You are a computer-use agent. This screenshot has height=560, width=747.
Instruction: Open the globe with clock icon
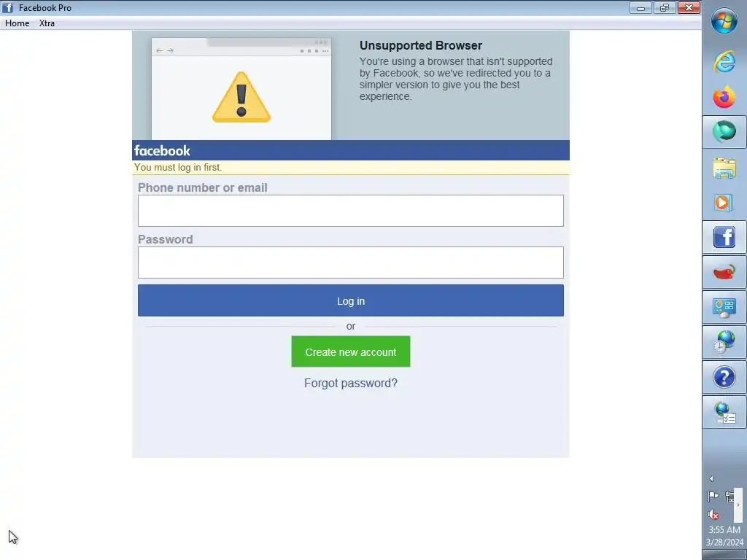tap(724, 343)
